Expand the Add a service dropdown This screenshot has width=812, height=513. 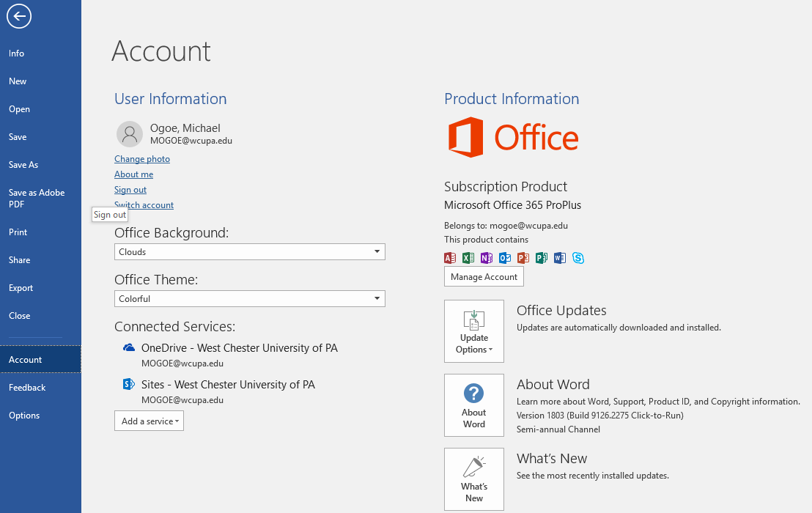coord(149,421)
